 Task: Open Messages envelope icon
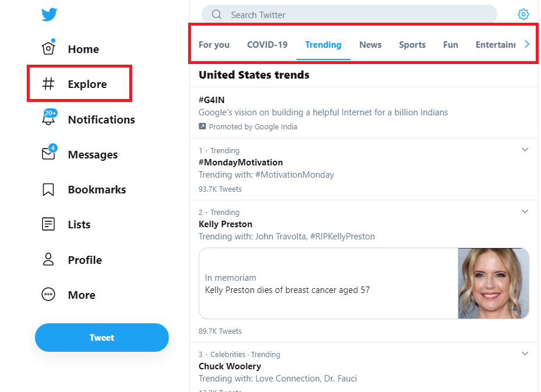pyautogui.click(x=48, y=154)
